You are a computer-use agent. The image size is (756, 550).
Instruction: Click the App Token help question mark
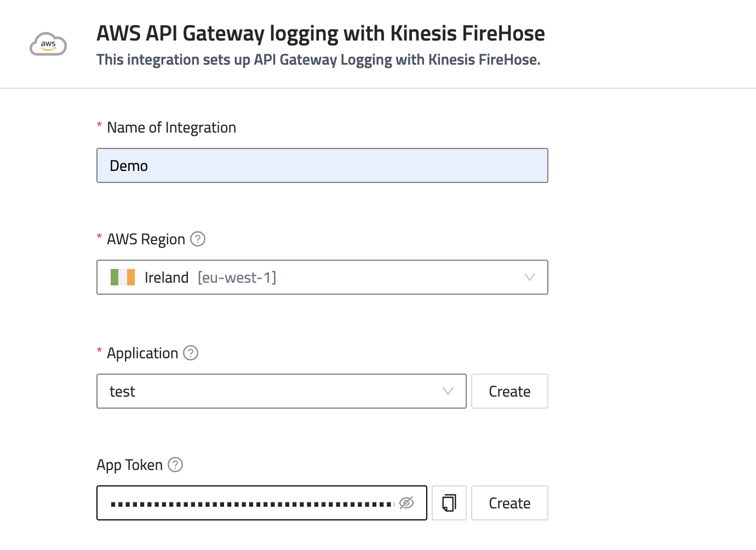175,465
